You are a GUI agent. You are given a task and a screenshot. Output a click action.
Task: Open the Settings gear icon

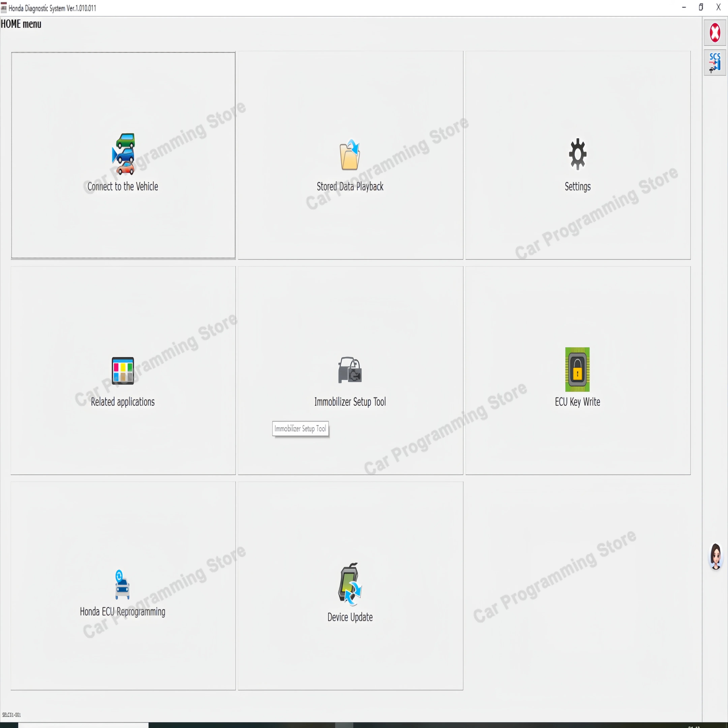point(578,154)
